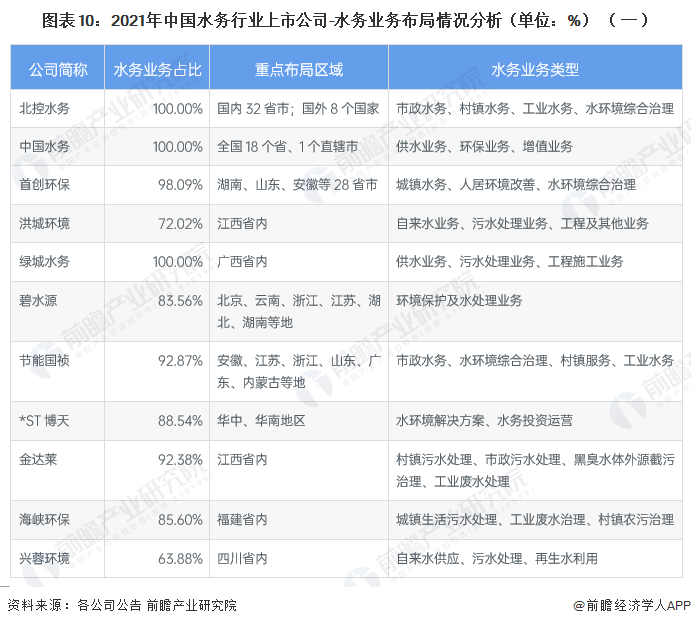Click 自来水供应、污水处理、再生水利用 business type cell
The height and width of the screenshot is (626, 691).
[497, 558]
